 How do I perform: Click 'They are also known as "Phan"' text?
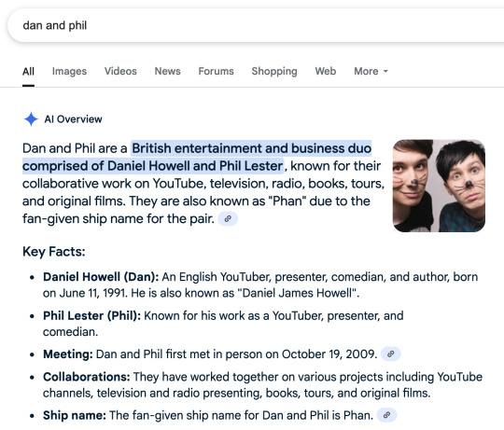pos(217,201)
